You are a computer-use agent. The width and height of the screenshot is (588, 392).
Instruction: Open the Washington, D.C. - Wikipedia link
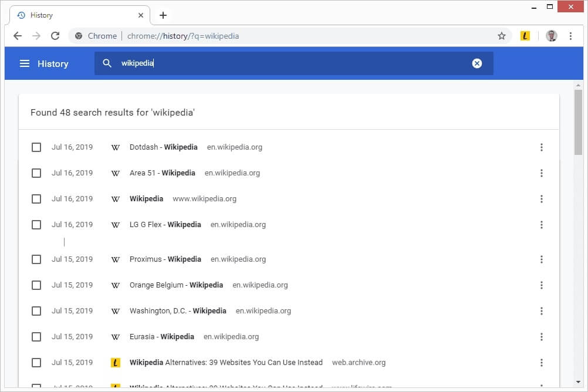[x=178, y=311]
